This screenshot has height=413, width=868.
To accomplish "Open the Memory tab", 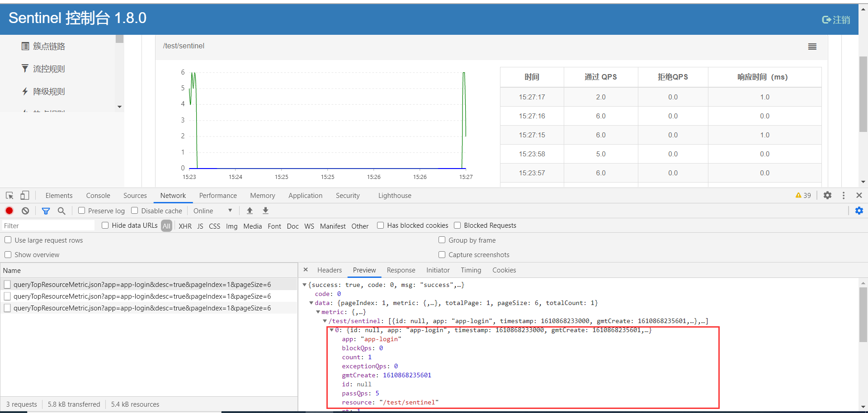I will click(263, 196).
